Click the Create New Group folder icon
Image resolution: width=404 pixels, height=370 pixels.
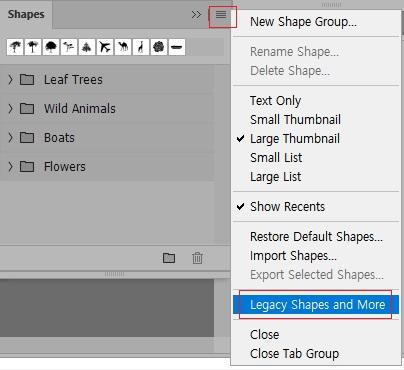(169, 258)
